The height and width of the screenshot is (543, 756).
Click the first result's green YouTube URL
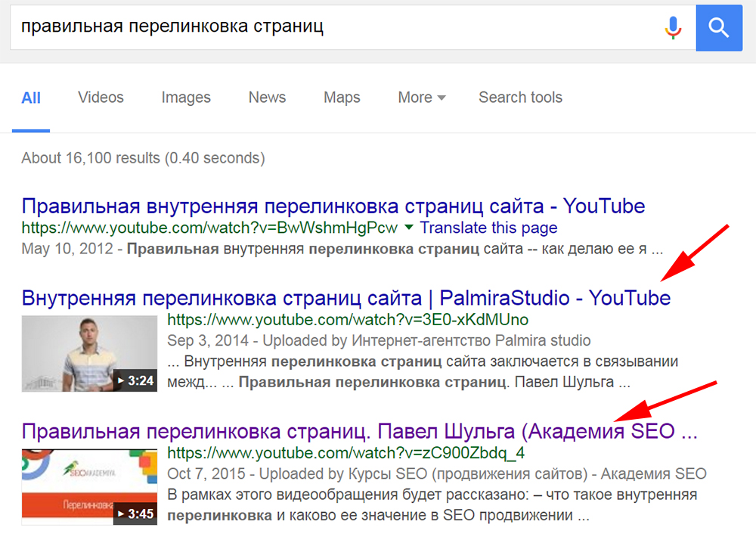pos(209,228)
